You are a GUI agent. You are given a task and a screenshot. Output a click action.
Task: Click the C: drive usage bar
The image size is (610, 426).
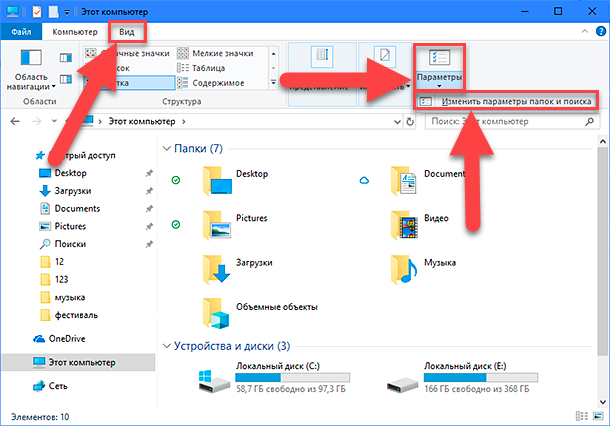tap(293, 377)
